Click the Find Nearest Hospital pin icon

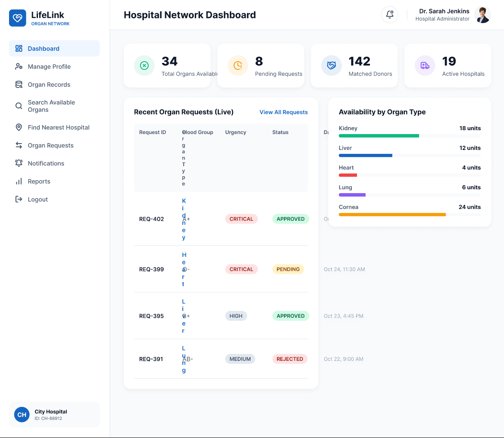click(x=19, y=127)
